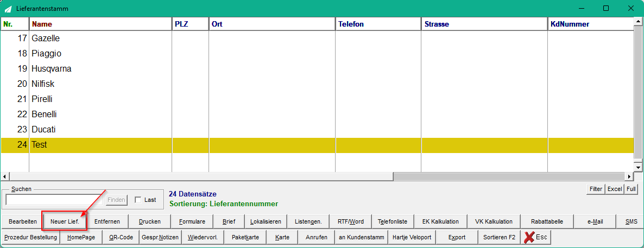Open Gespr.Notizen button
Image resolution: width=644 pixels, height=248 pixels.
pyautogui.click(x=160, y=237)
